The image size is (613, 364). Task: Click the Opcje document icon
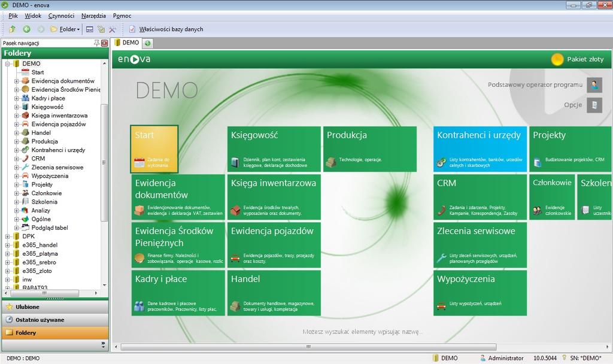click(594, 105)
